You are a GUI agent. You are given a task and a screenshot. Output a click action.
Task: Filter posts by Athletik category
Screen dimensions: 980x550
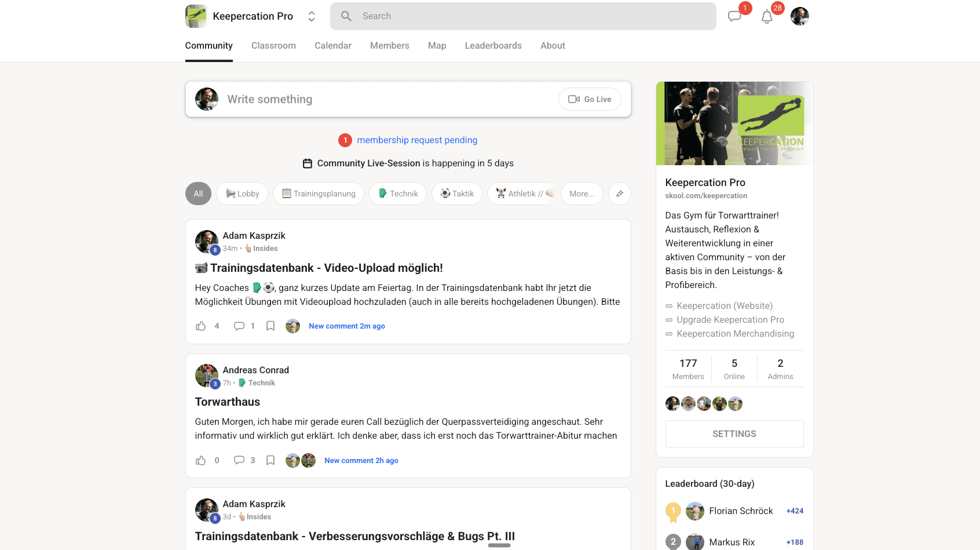tap(522, 194)
